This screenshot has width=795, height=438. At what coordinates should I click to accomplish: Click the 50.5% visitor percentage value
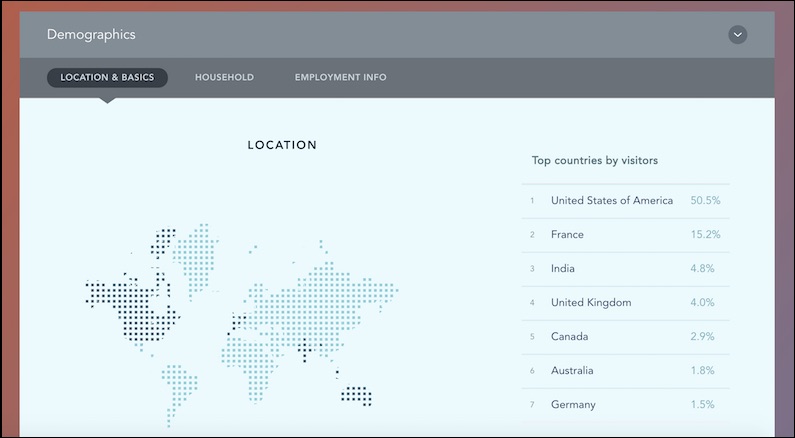[705, 201]
